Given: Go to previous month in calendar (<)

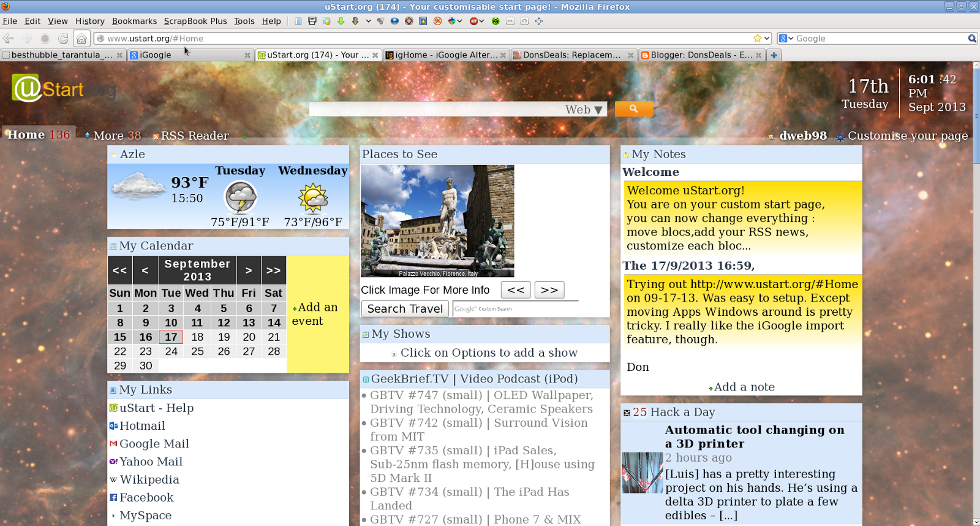Looking at the screenshot, I should (145, 270).
